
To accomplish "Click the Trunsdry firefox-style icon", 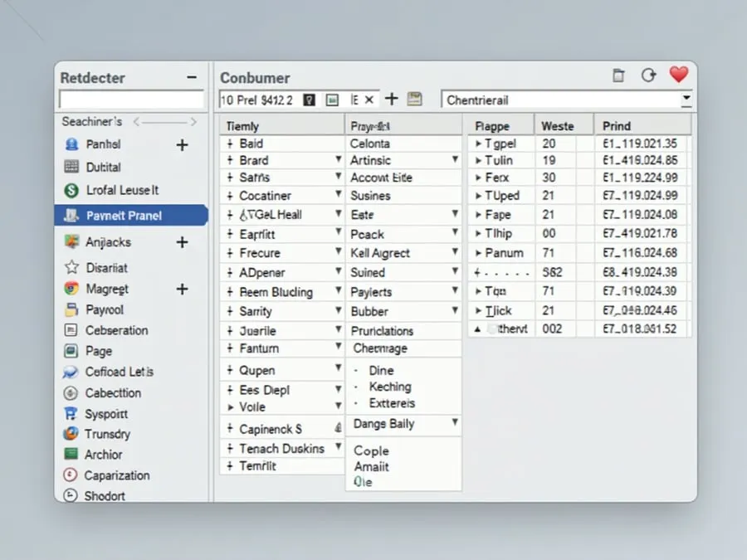I will coord(71,434).
